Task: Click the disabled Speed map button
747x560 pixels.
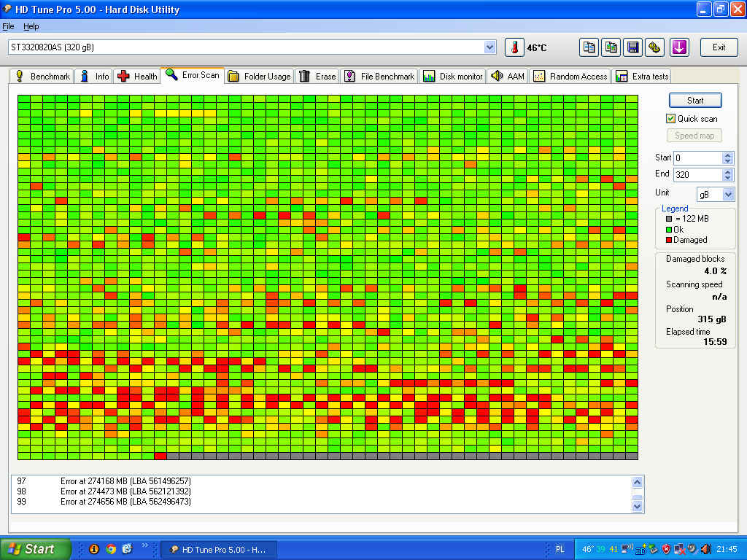Action: pos(694,135)
